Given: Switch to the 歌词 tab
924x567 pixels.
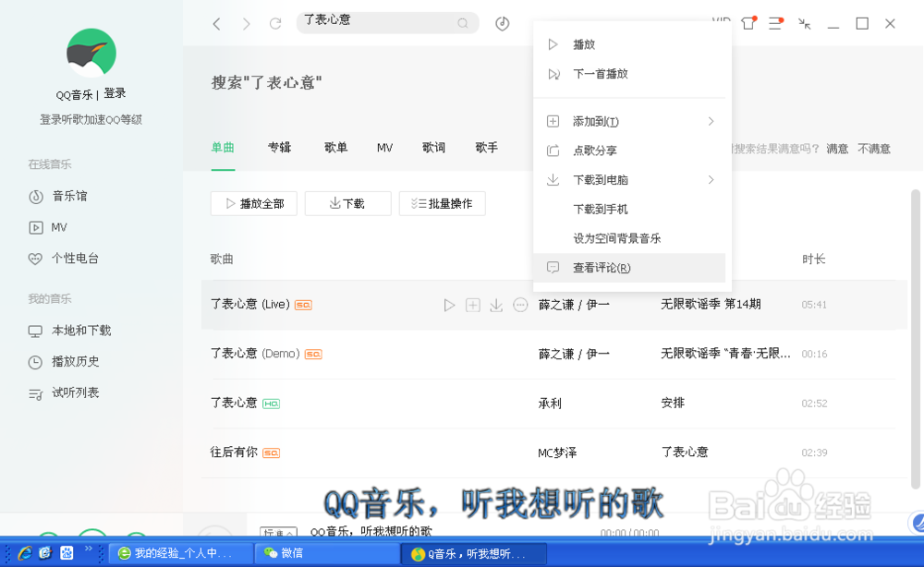Looking at the screenshot, I should pyautogui.click(x=433, y=148).
